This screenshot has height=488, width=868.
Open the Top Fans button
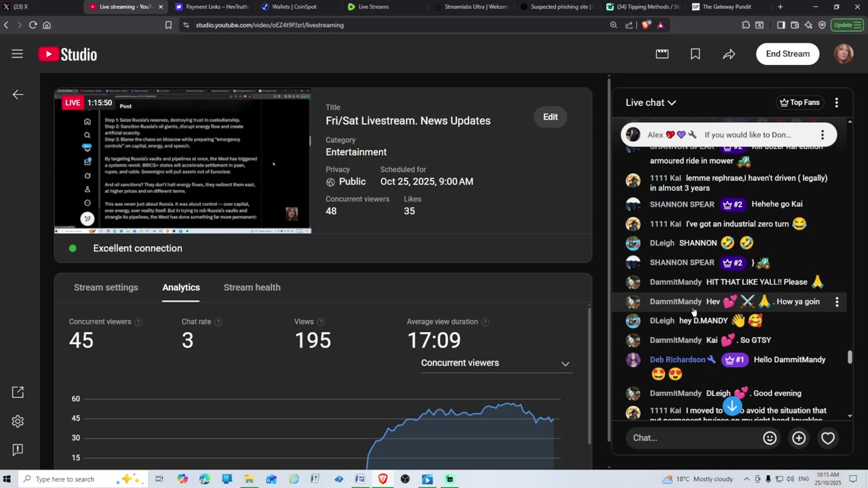pos(800,102)
